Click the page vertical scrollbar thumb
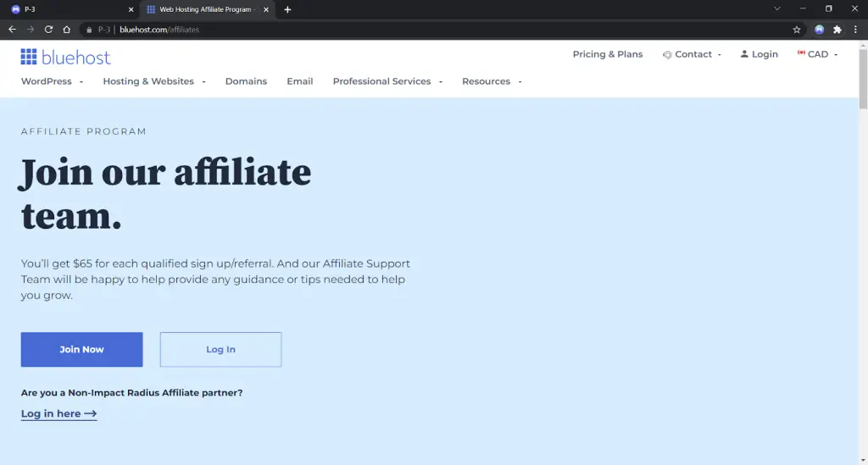868x465 pixels. point(863,79)
